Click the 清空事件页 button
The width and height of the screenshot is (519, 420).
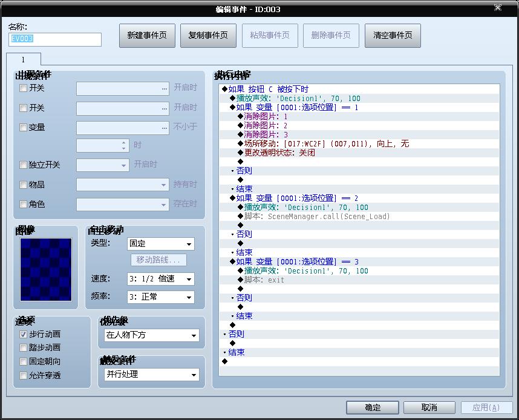[x=393, y=36]
